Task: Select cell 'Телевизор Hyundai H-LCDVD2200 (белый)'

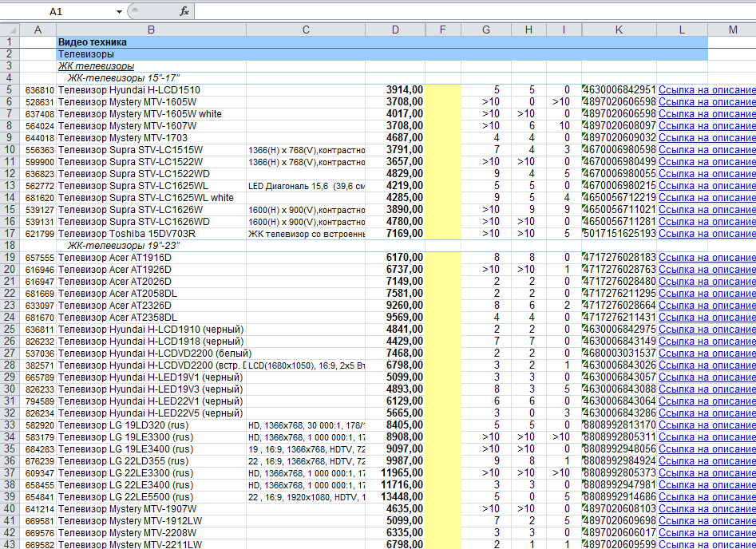Action: click(x=151, y=353)
